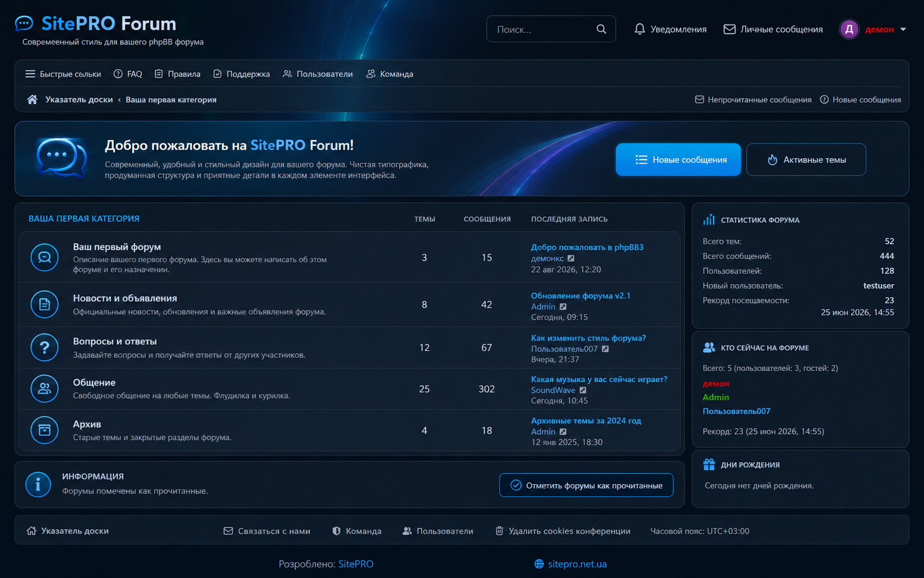924x578 pixels.
Task: Click testuser newest member name
Action: 879,286
